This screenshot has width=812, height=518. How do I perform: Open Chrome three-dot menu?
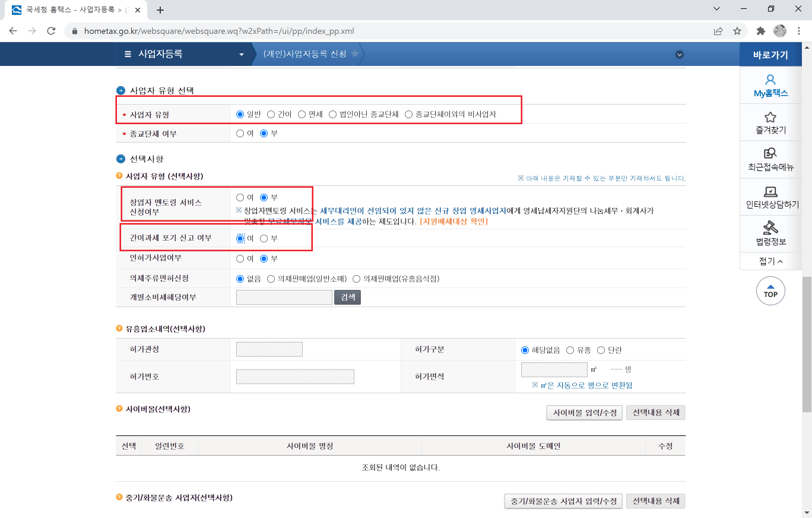tap(799, 31)
